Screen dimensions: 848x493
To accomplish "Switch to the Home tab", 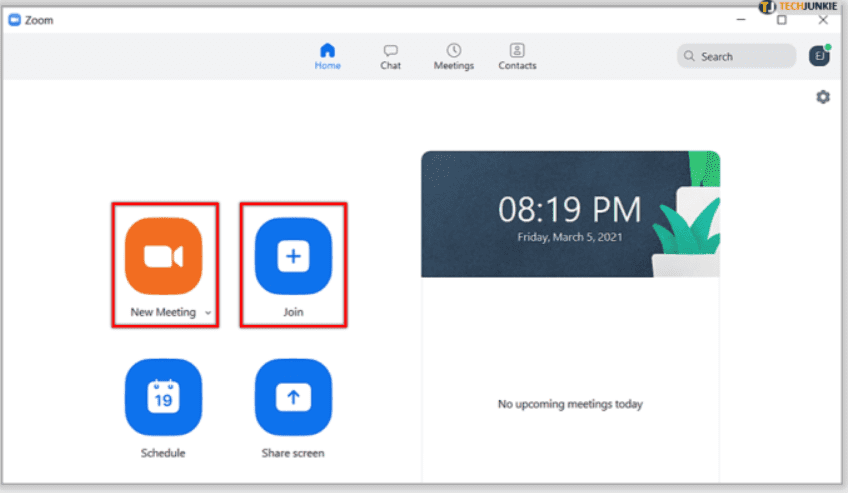I will pos(328,57).
